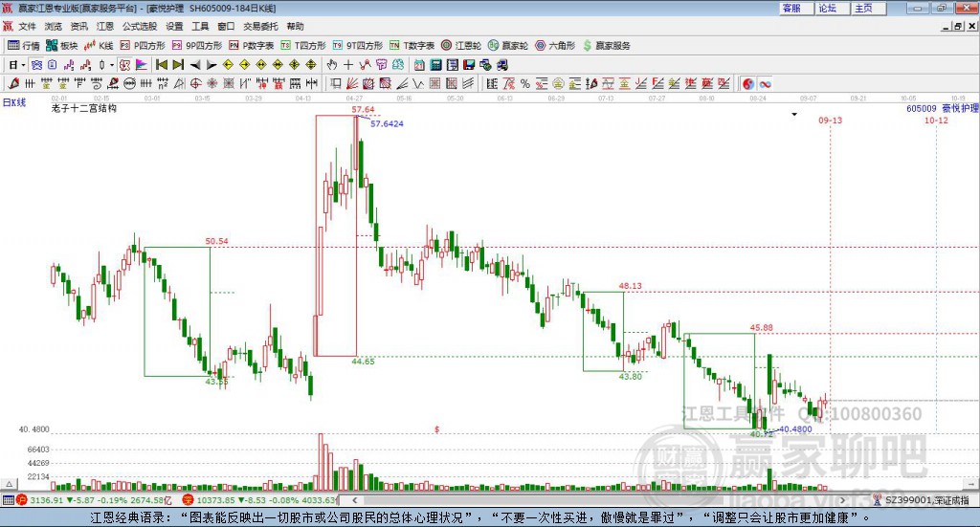Toggle the colored flag chart icon
The height and width of the screenshot is (527, 980).
click(142, 65)
